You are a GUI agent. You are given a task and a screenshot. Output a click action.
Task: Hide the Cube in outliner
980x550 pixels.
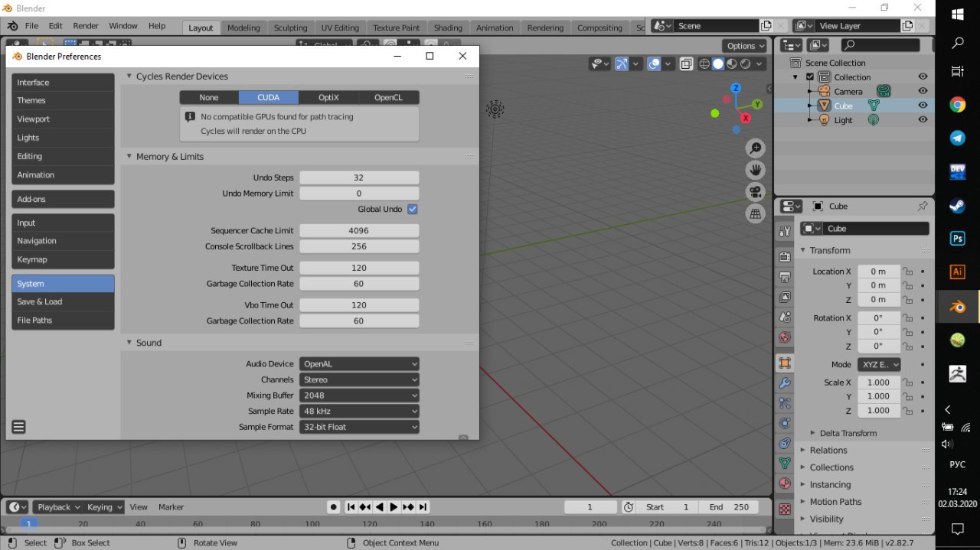coord(923,106)
